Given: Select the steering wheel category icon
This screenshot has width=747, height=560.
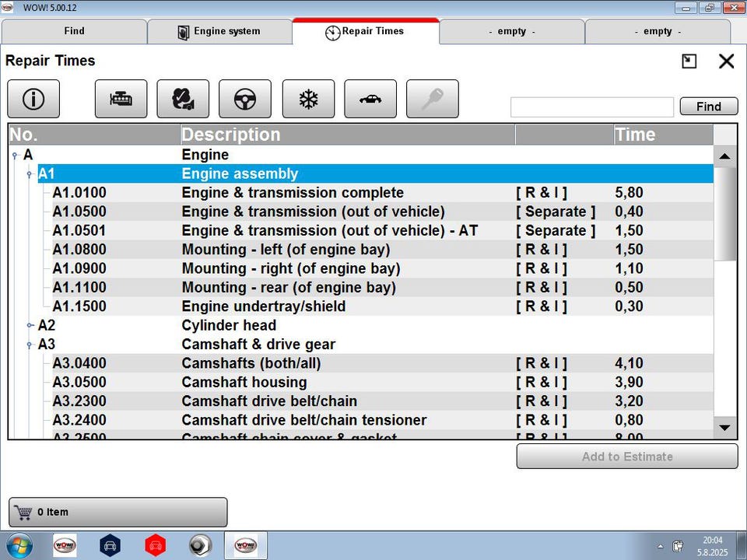Looking at the screenshot, I should tap(245, 99).
